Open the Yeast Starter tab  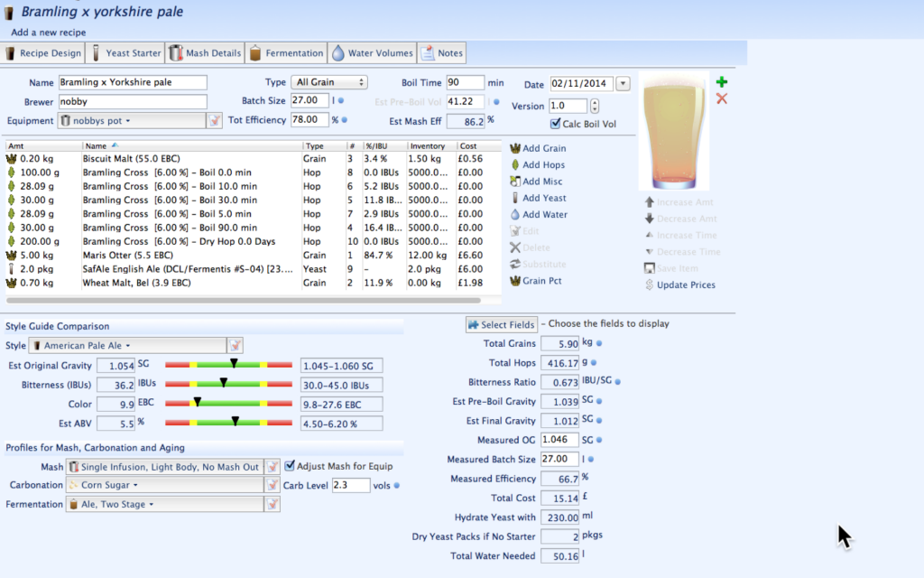point(126,53)
